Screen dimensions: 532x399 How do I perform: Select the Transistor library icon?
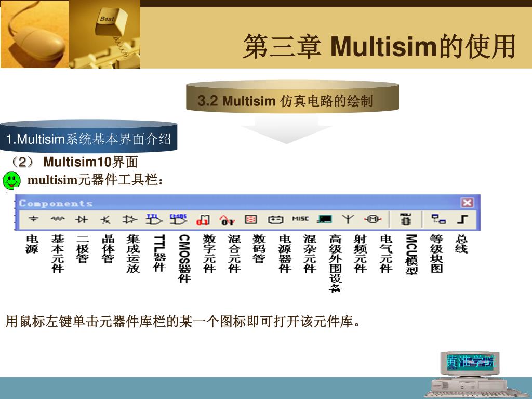[105, 220]
